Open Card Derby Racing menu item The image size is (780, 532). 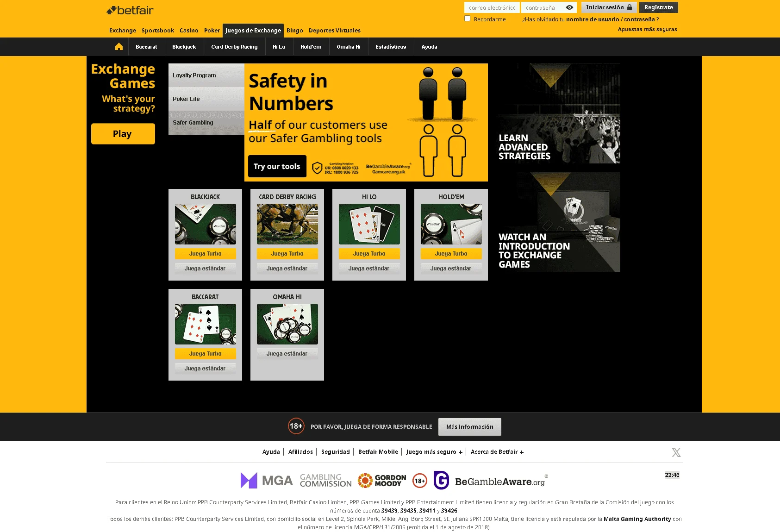[x=235, y=47]
